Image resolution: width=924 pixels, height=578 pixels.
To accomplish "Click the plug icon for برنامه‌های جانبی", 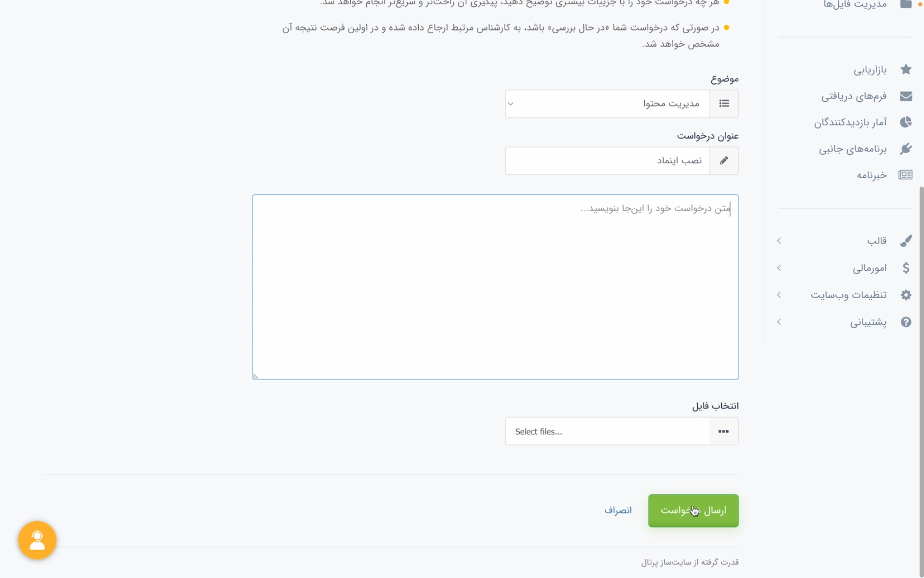I will 906,148.
